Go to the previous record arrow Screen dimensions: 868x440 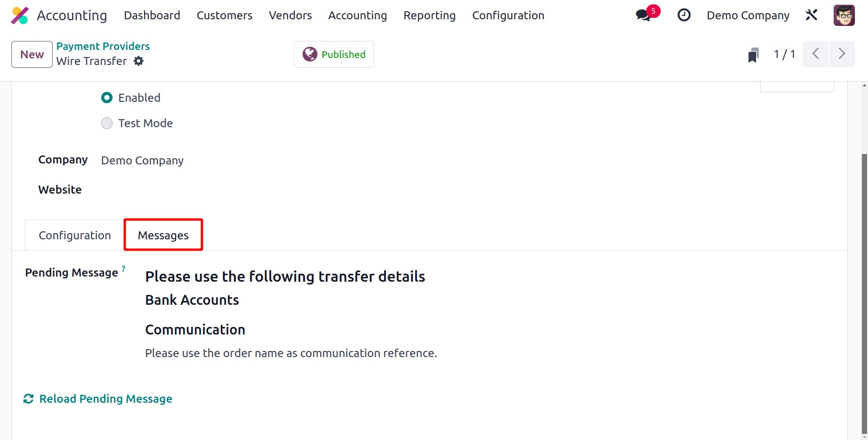tap(815, 54)
